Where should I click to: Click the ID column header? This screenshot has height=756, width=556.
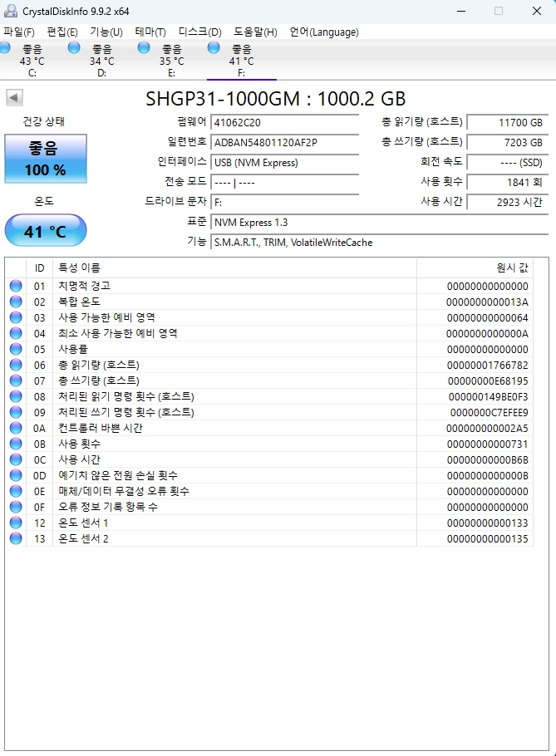pyautogui.click(x=39, y=268)
